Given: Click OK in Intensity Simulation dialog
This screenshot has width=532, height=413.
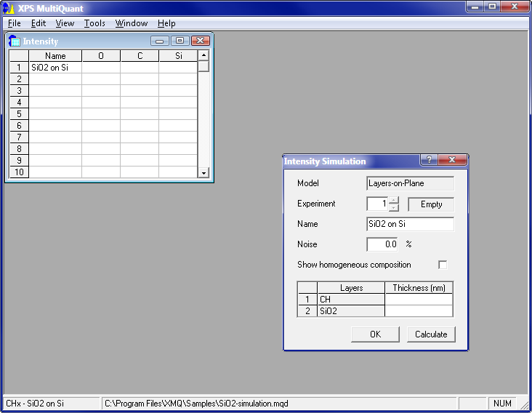Looking at the screenshot, I should pos(375,334).
